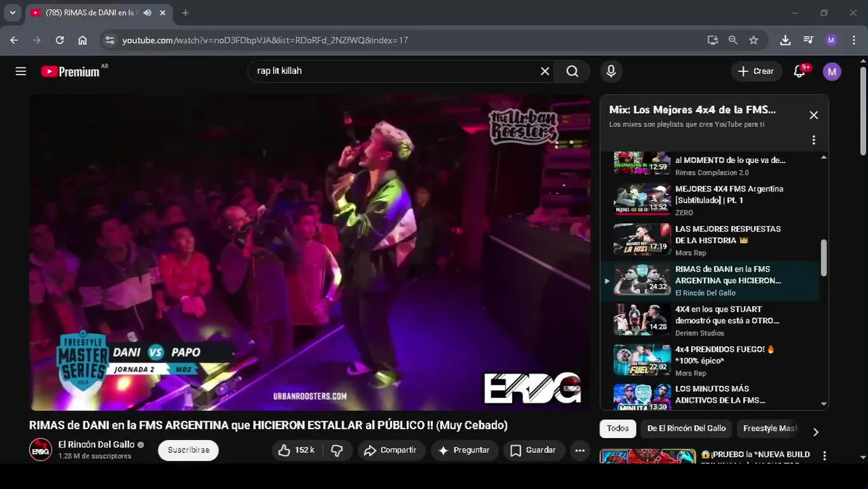View site information icon in address bar
The width and height of the screenshot is (868, 489).
tap(109, 40)
